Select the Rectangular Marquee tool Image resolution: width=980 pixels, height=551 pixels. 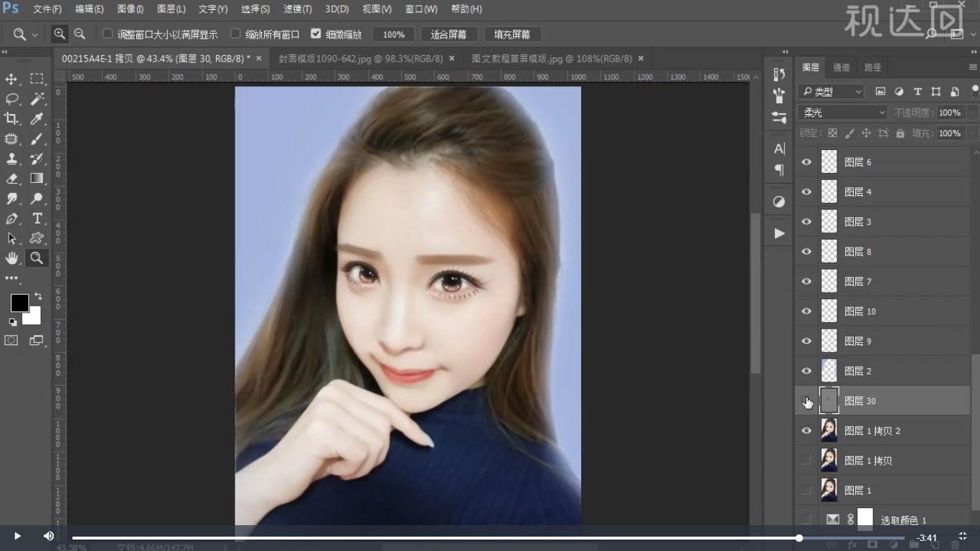[37, 79]
